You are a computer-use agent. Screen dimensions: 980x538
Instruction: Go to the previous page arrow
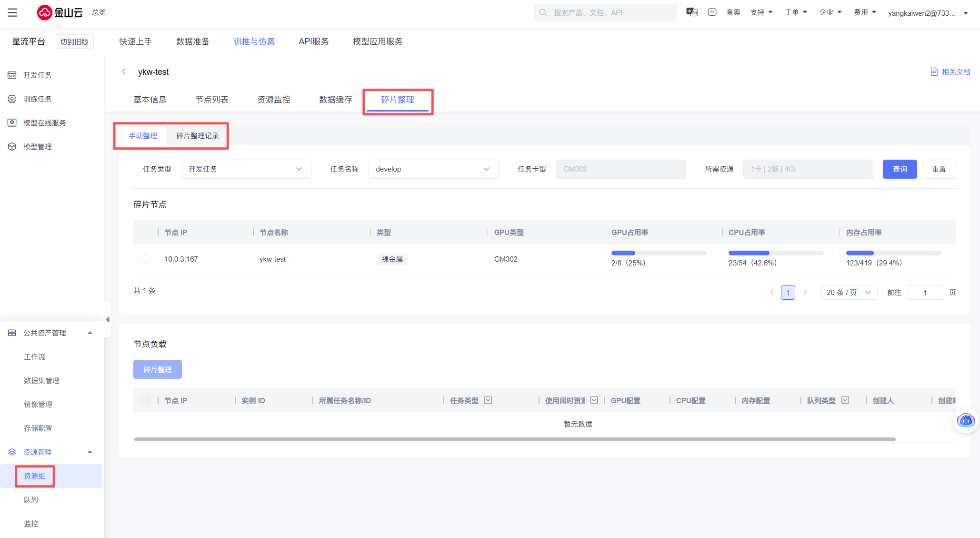(772, 293)
